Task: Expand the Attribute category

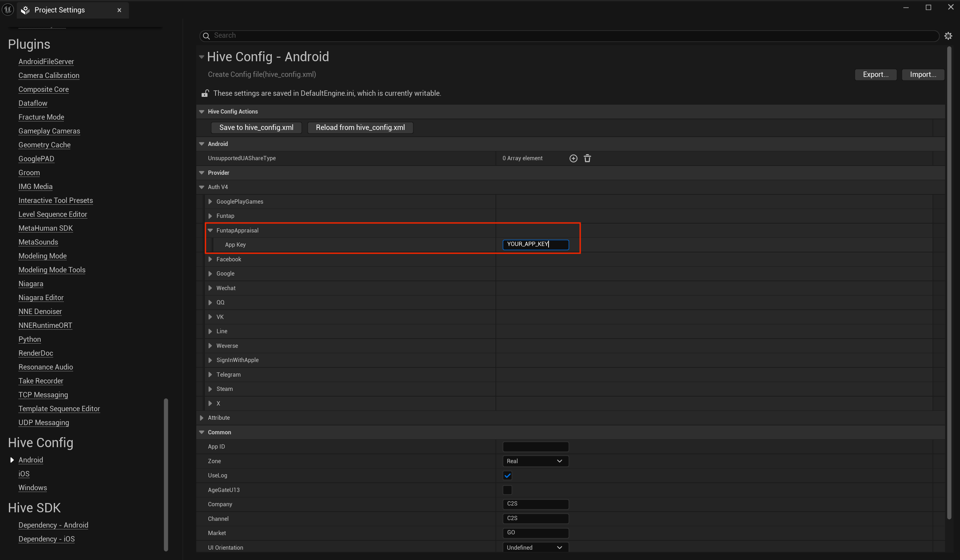Action: (202, 418)
